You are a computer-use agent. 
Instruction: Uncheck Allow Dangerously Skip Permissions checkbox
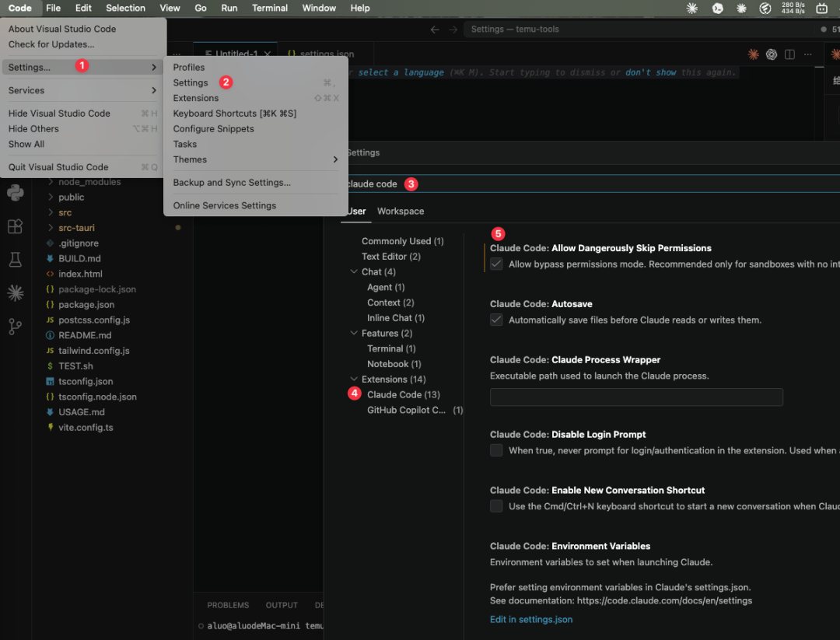tap(496, 264)
